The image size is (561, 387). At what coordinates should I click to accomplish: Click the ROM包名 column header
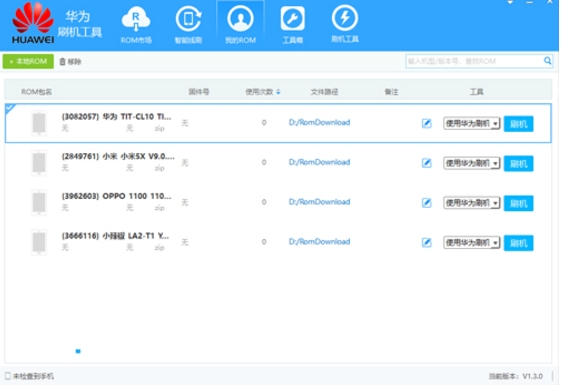point(36,92)
